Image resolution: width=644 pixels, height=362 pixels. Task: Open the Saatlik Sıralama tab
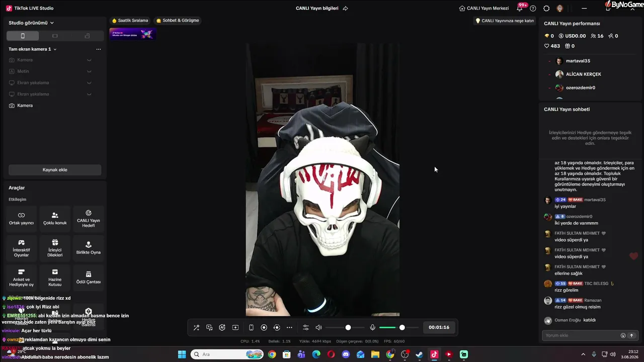(x=130, y=21)
